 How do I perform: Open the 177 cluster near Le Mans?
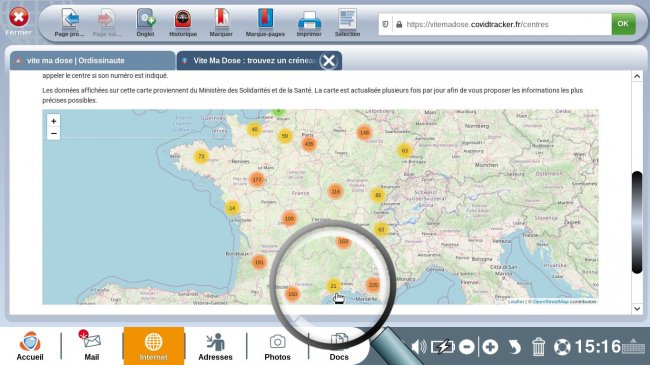(257, 180)
